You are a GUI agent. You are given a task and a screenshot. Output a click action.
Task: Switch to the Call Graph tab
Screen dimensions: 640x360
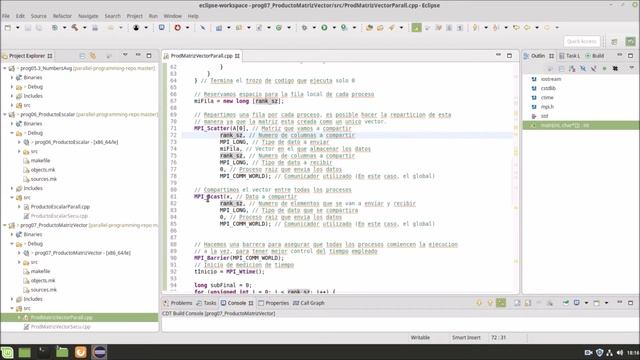(309, 303)
